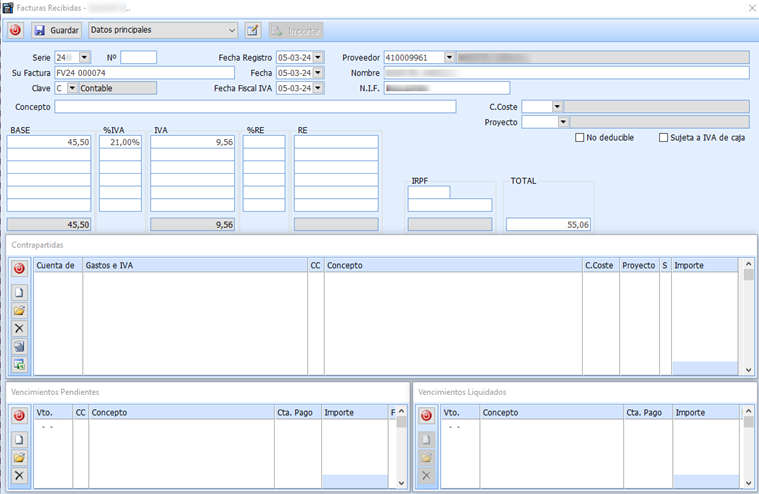Click red power icon in Vencimientos Liquidados
The image size is (759, 494).
coord(426,414)
